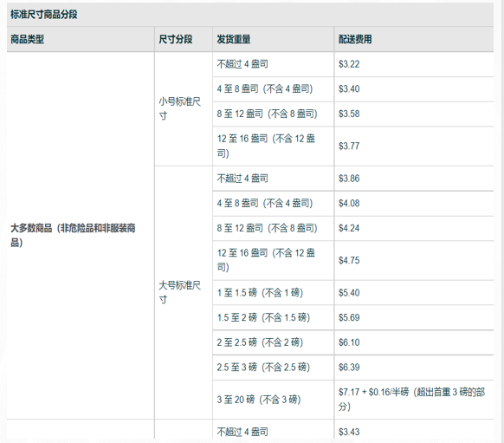Click "不超过 4 盎司" in the $3.43 row
Viewport: 504px width, 443px height.
tap(242, 432)
